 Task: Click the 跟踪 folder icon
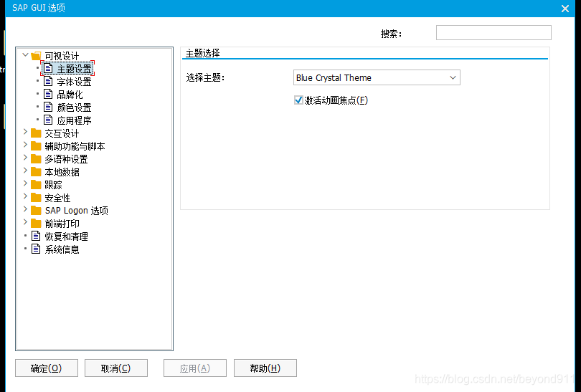pyautogui.click(x=36, y=185)
